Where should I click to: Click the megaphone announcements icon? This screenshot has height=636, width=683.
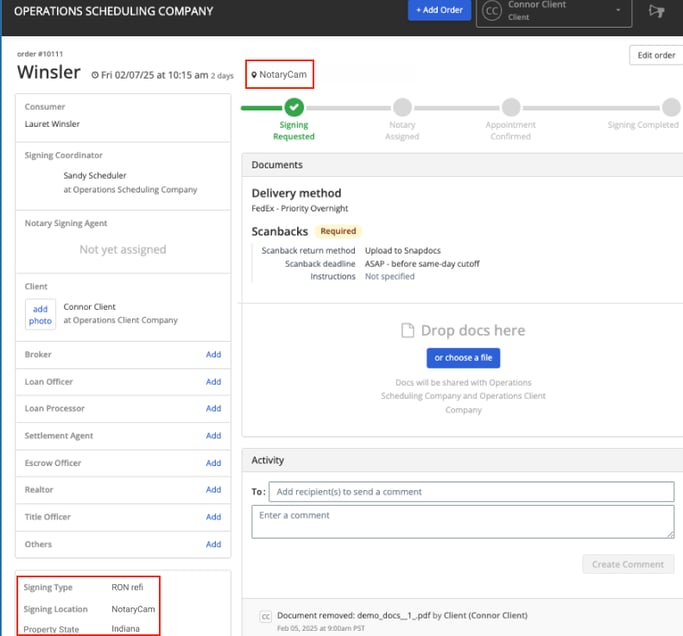pyautogui.click(x=656, y=11)
